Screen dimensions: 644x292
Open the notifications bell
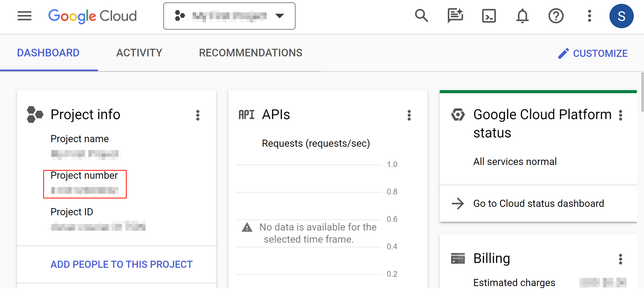pyautogui.click(x=522, y=16)
